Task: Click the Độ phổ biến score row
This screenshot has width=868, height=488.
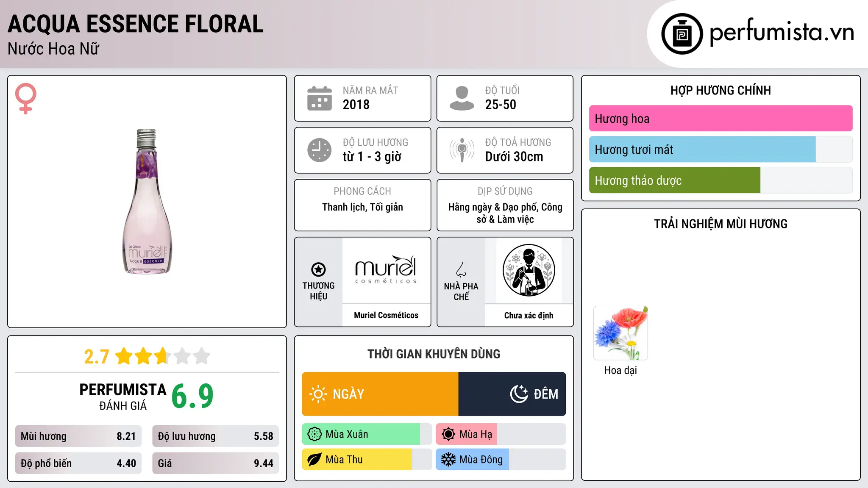Action: [x=78, y=463]
